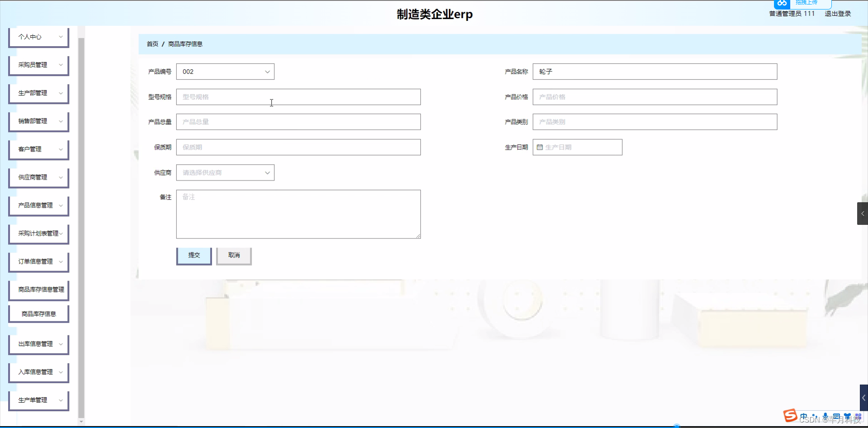868x428 pixels.
Task: Click inside the 备注 remarks textarea
Action: click(298, 214)
